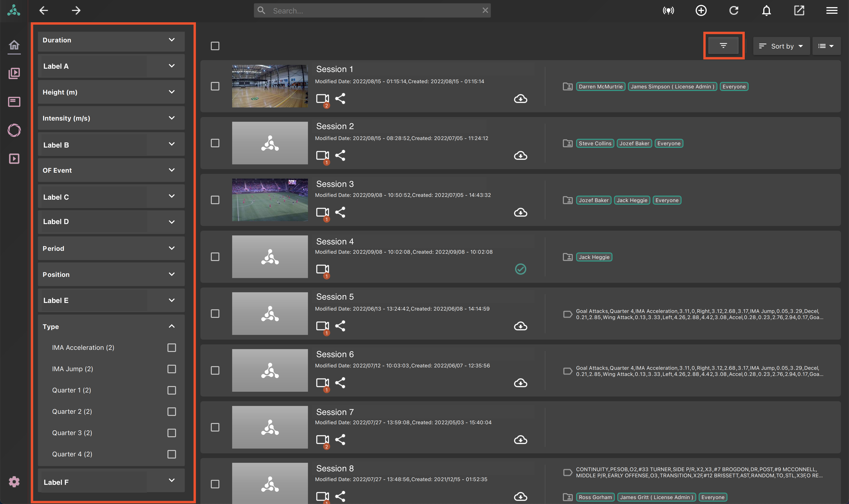Click the open-in-new-window icon

799,10
